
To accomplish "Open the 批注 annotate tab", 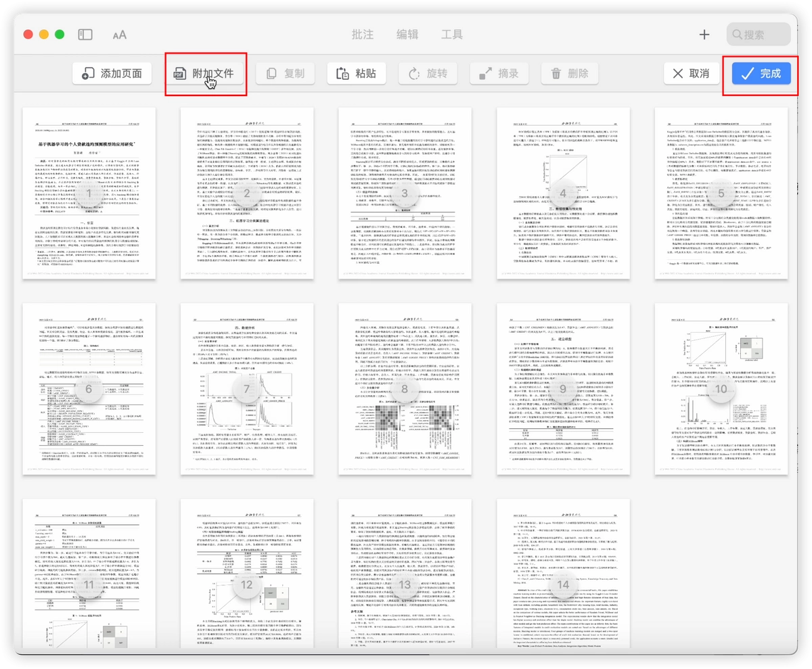I will 363,34.
